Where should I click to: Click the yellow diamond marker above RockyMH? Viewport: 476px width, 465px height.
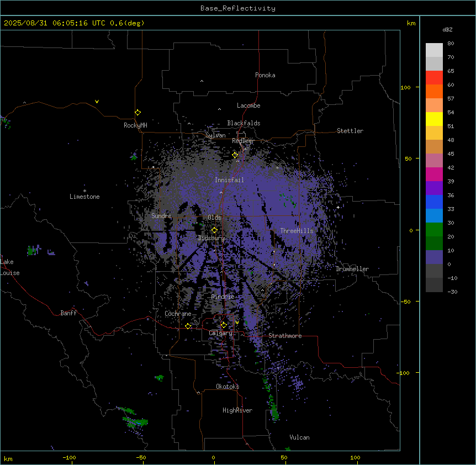pyautogui.click(x=137, y=112)
